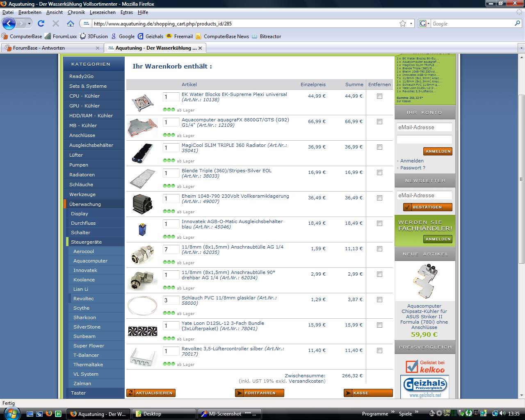Click the EK-Supreme Plexi product thumbnail
The height and width of the screenshot is (420, 525).
coord(142,102)
